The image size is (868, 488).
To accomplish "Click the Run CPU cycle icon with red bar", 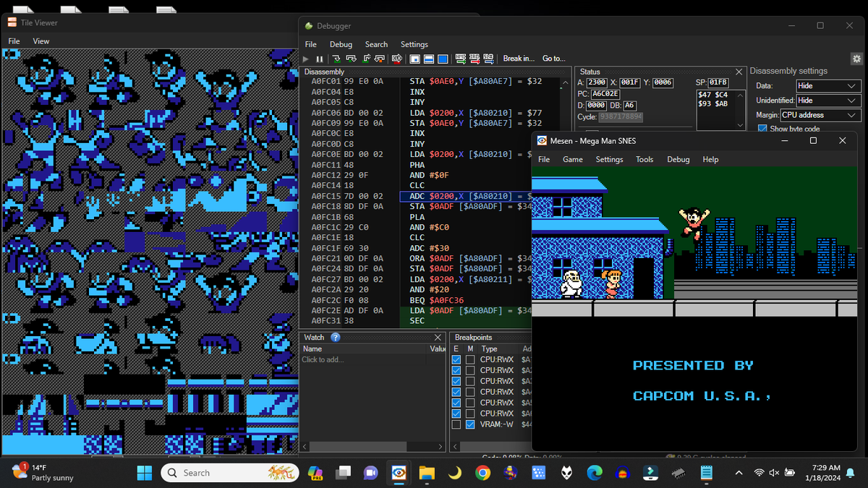I will tap(396, 59).
